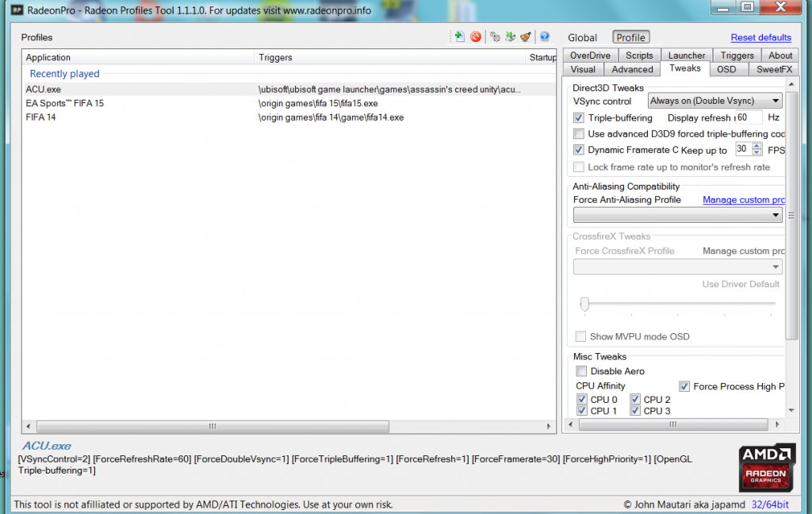This screenshot has width=812, height=514.
Task: Toggle the CPU 2 affinity checkbox
Action: point(635,400)
